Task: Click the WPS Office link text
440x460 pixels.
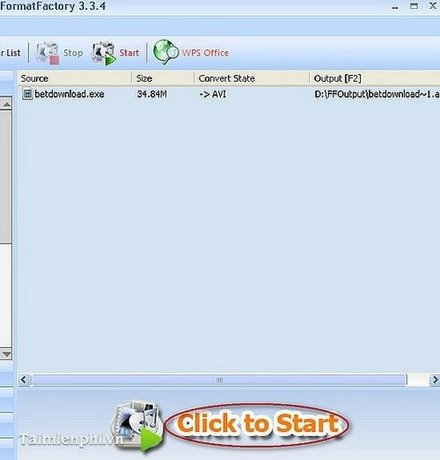Action: 205,53
